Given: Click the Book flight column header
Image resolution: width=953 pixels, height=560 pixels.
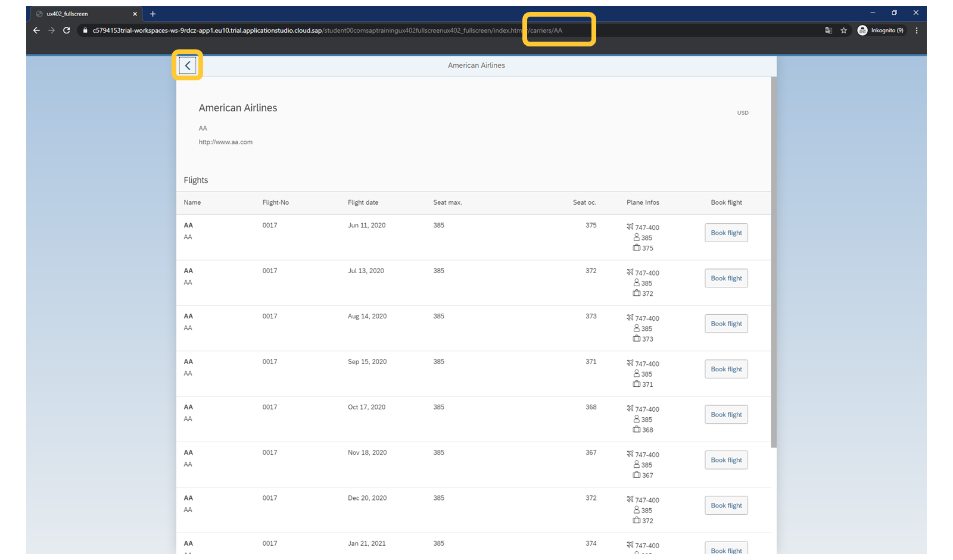Looking at the screenshot, I should point(726,202).
